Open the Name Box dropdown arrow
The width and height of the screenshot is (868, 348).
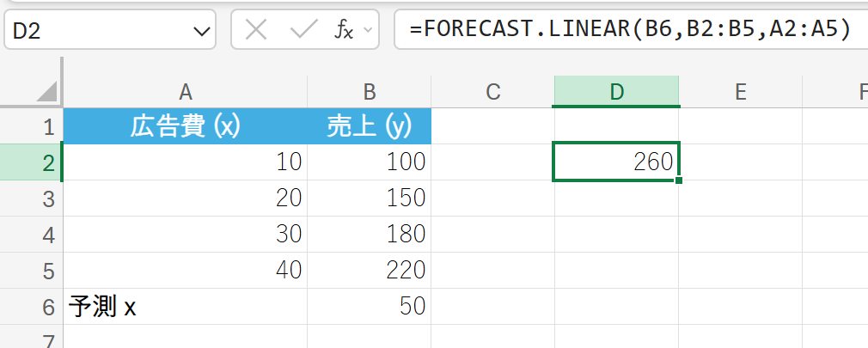tap(203, 32)
